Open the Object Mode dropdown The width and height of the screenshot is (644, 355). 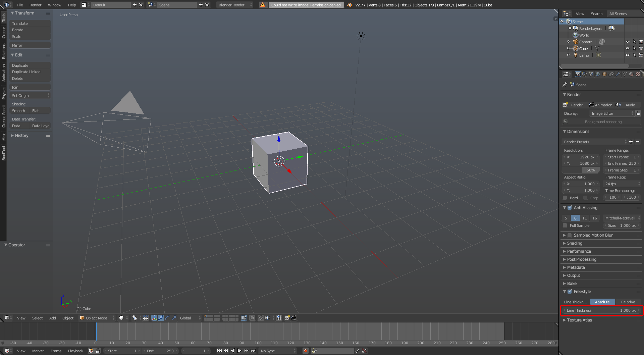point(97,318)
